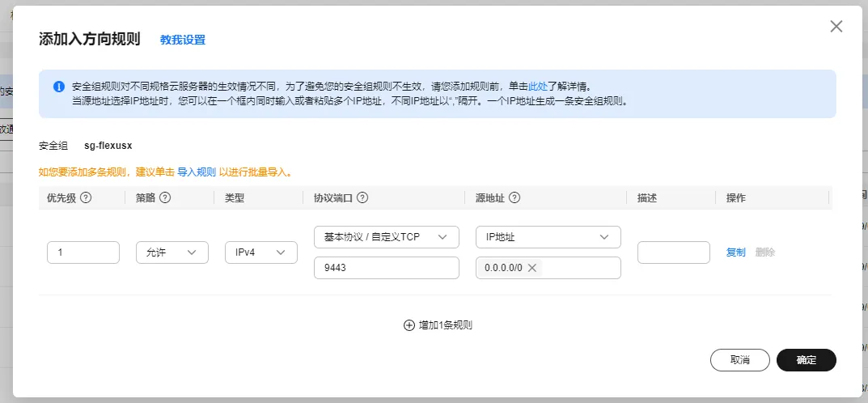Click the 导入规则 import link
The image size is (868, 403).
coord(197,172)
